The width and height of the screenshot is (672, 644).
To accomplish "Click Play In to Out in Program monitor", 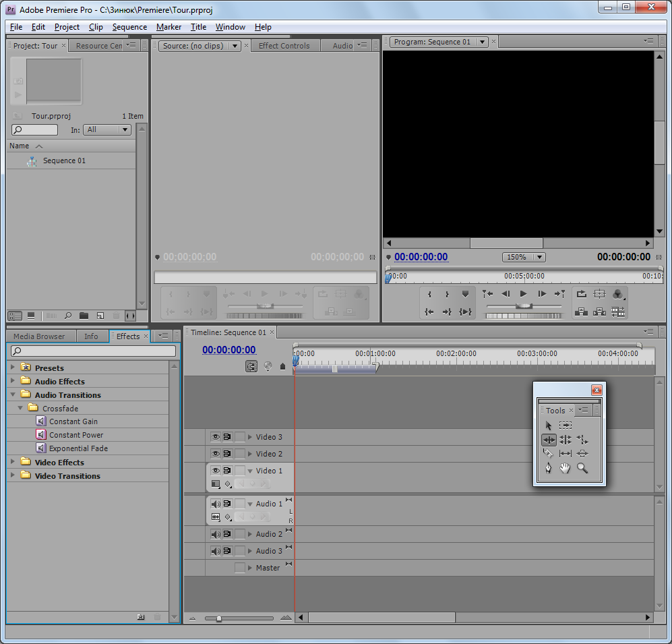I will coord(466,312).
